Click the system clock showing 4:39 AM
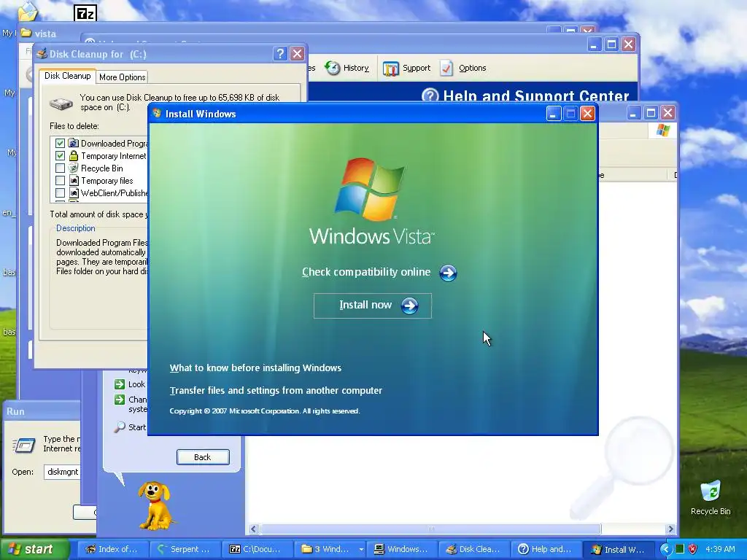The image size is (747, 560). [x=720, y=549]
